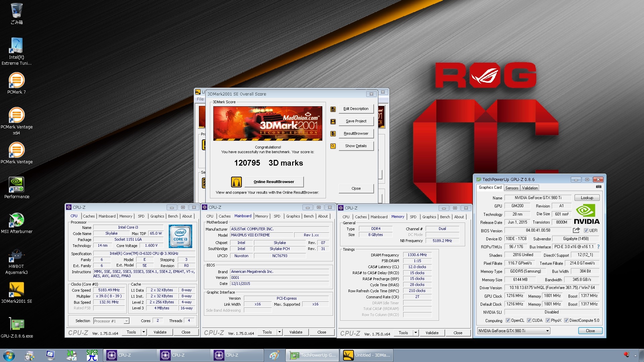Click the NVIDIA logo in GPU-Z
Viewport: 644px width, 362px height.
click(587, 214)
